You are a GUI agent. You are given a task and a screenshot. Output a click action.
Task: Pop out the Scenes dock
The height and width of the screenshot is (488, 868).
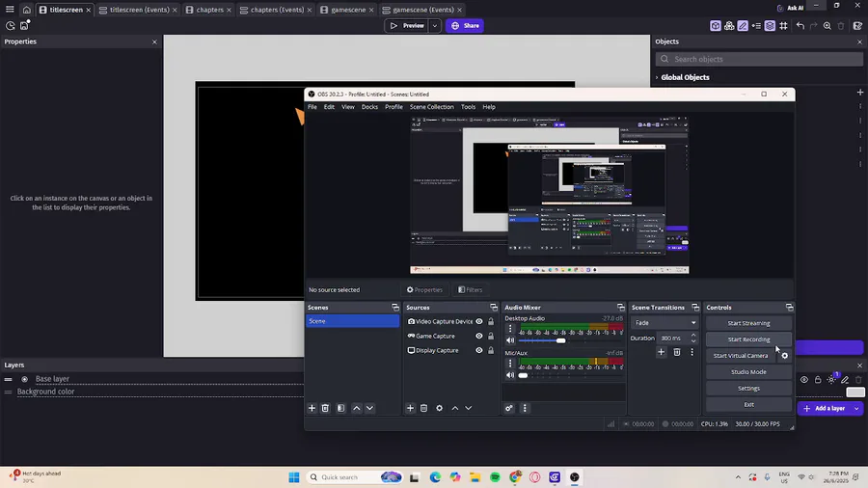tap(395, 307)
